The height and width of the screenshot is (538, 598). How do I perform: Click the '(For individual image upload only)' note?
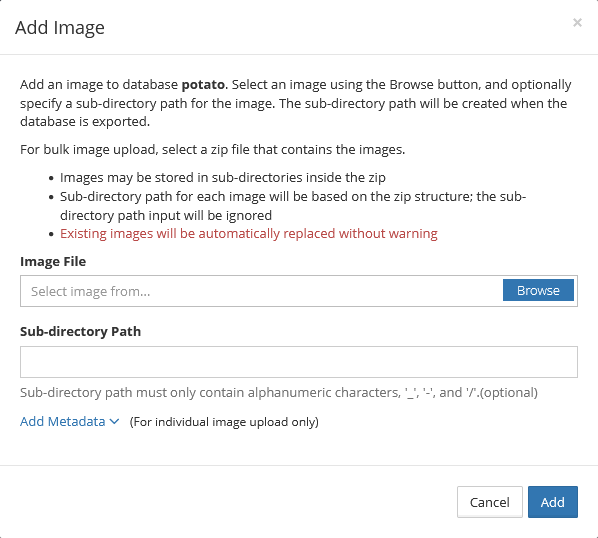tap(224, 422)
